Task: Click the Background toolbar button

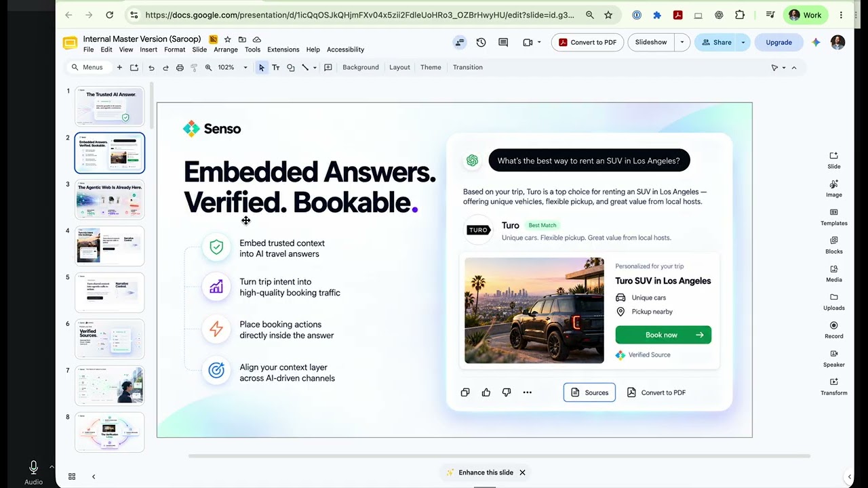Action: point(360,68)
